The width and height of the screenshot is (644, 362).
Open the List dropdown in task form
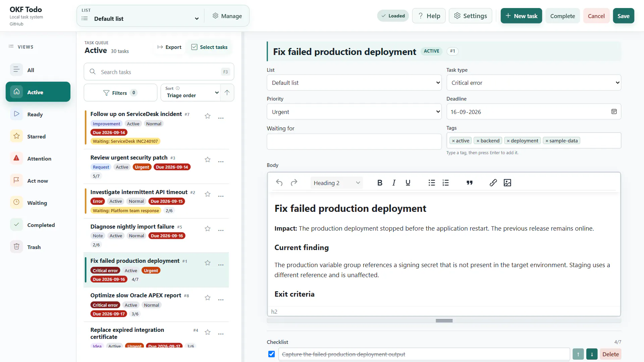pyautogui.click(x=354, y=82)
